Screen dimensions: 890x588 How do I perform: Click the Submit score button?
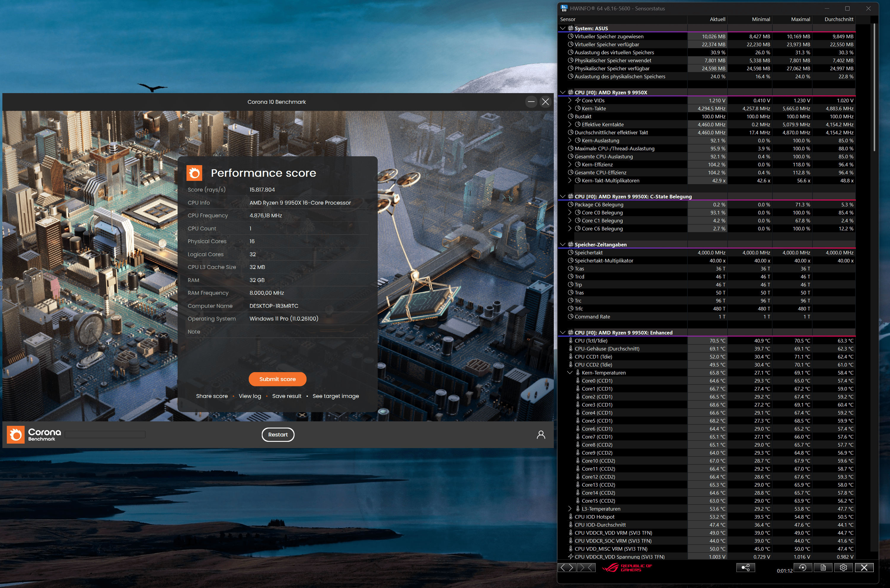pos(277,379)
